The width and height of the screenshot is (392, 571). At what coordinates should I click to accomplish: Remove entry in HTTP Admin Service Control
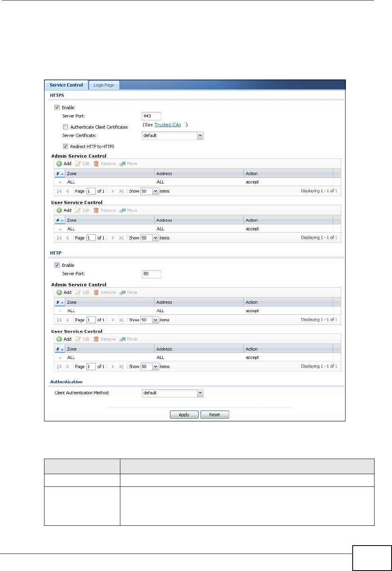(105, 292)
